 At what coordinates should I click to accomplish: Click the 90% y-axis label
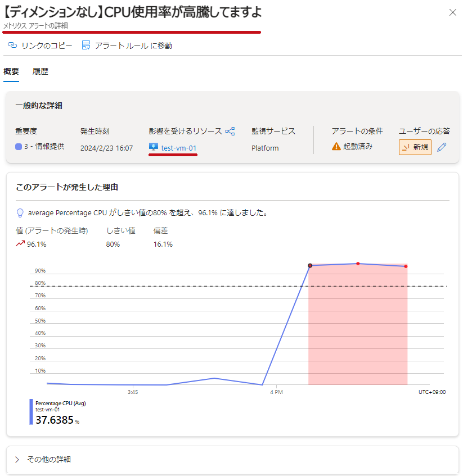(x=40, y=270)
